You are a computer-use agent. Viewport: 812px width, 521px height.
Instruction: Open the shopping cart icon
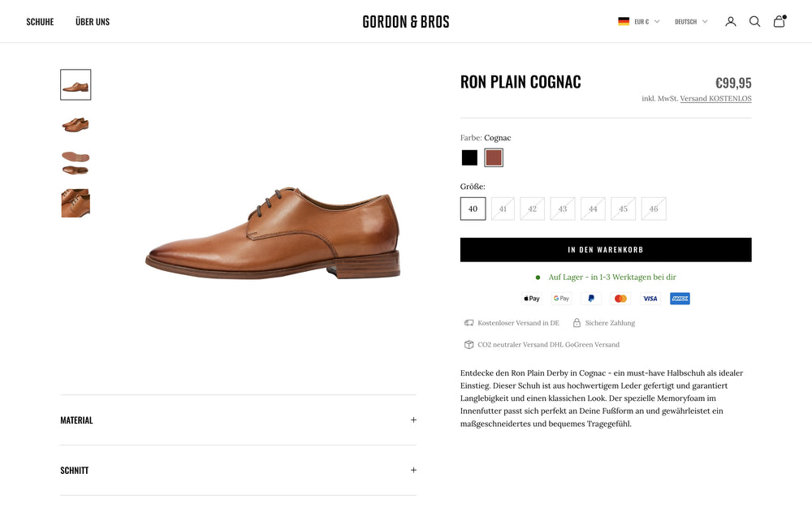780,21
